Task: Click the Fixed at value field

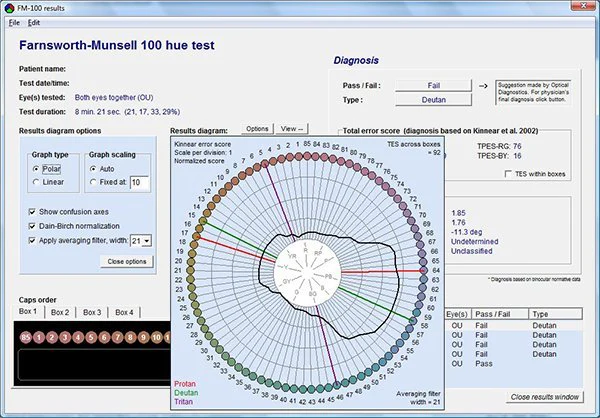Action: pos(139,183)
